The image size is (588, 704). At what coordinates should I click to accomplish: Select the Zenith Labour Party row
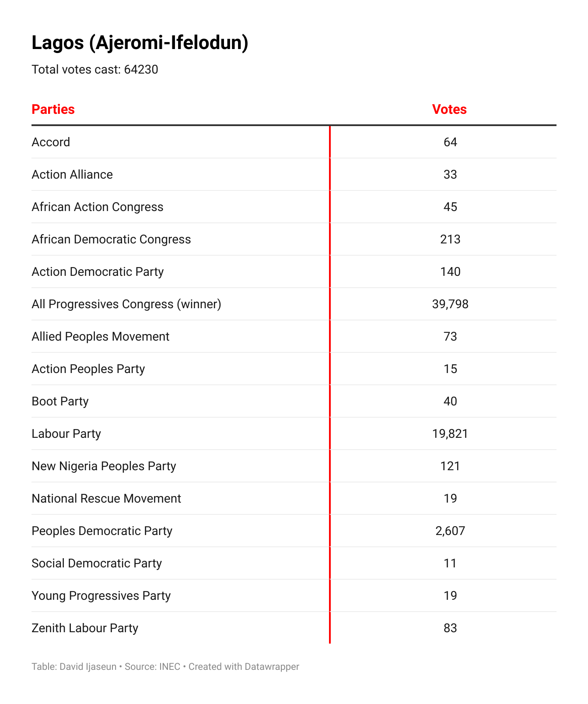tap(85, 628)
